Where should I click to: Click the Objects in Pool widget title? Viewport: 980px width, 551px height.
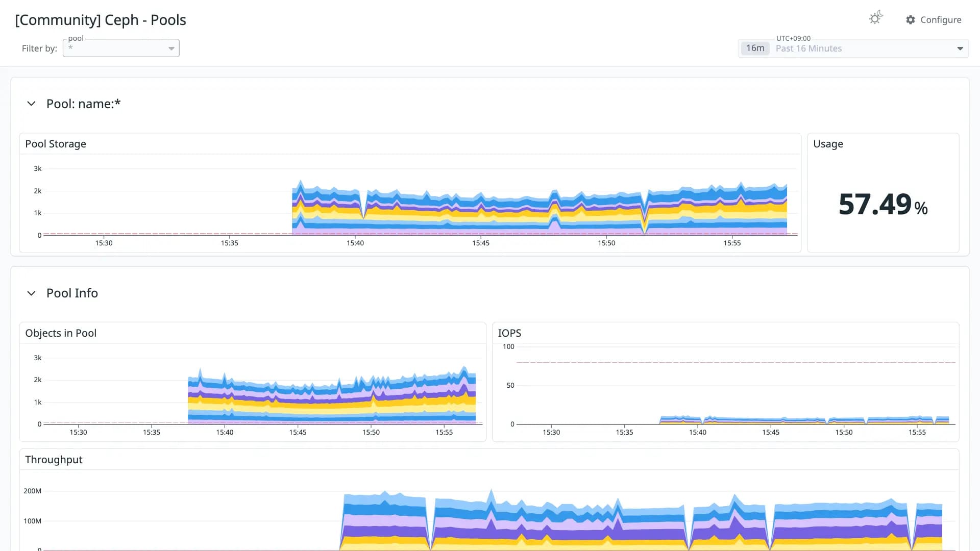coord(61,333)
